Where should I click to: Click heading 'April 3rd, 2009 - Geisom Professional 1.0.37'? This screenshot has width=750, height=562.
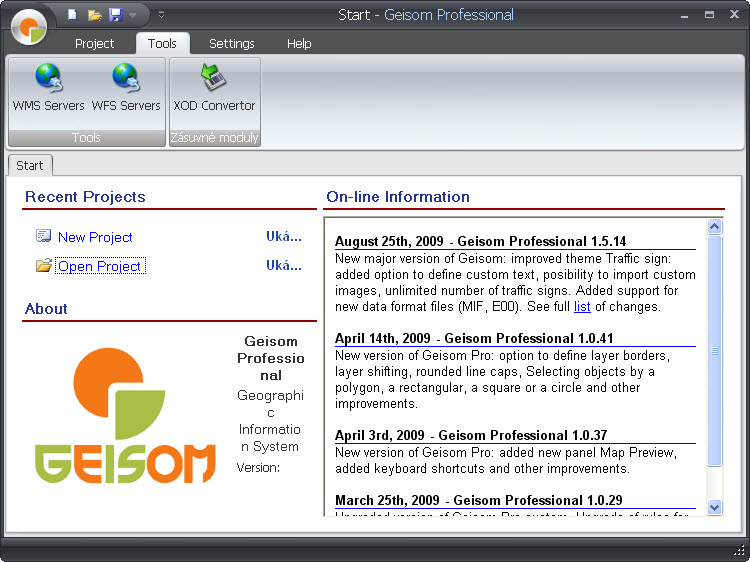471,436
